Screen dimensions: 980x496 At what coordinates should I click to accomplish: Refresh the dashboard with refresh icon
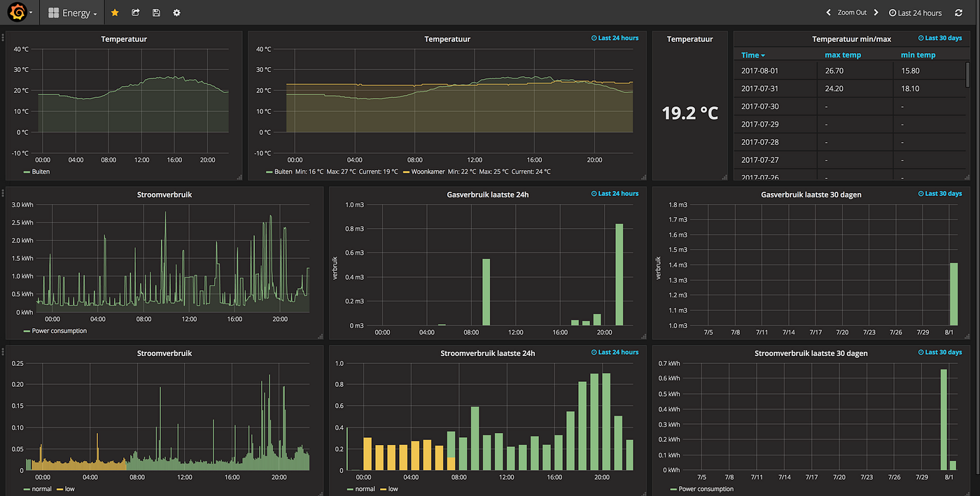pos(958,13)
